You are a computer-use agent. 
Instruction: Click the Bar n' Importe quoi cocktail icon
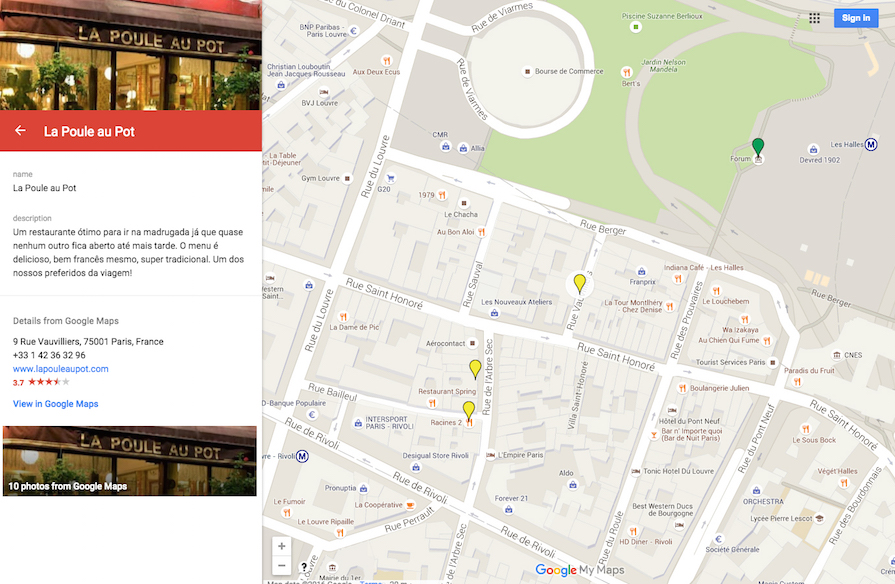point(654,435)
